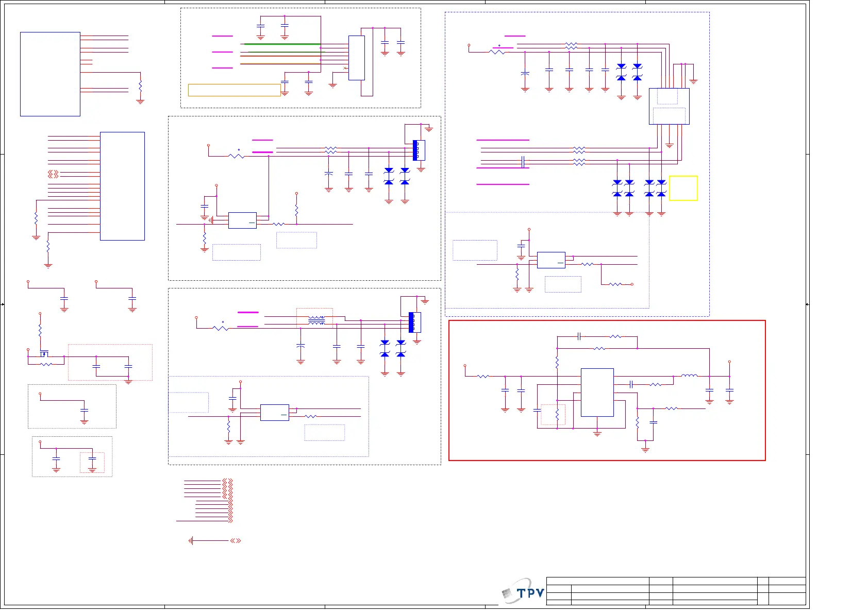Click the thick green highlighted wire
Screen dimensions: 868x613
tap(281, 44)
